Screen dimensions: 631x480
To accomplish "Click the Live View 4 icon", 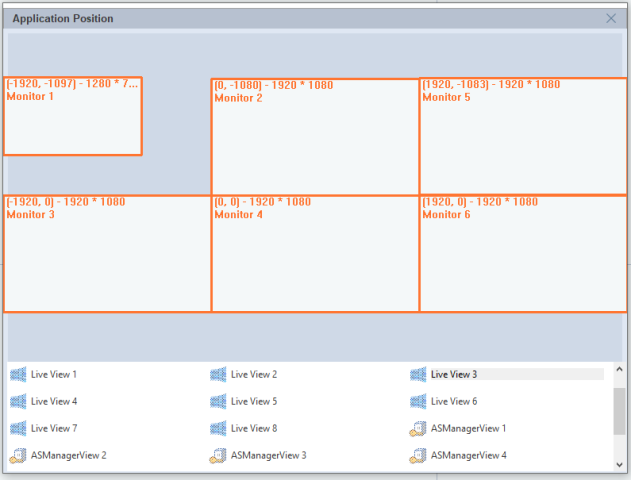I will tap(18, 402).
